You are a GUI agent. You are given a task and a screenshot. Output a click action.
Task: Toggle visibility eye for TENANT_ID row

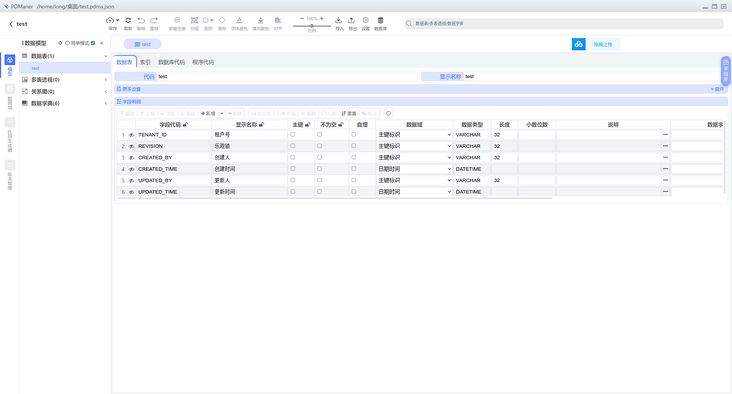pos(131,135)
